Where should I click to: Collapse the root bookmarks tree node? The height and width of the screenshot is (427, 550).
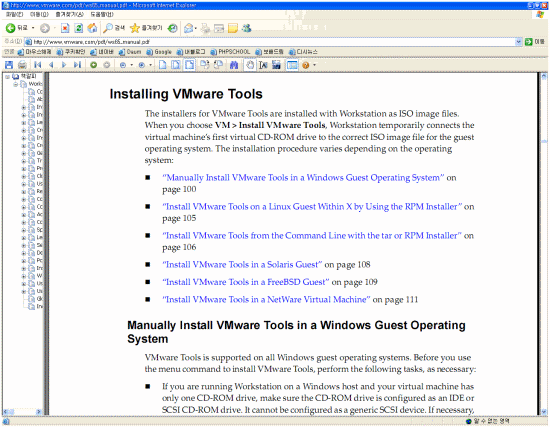[7, 76]
